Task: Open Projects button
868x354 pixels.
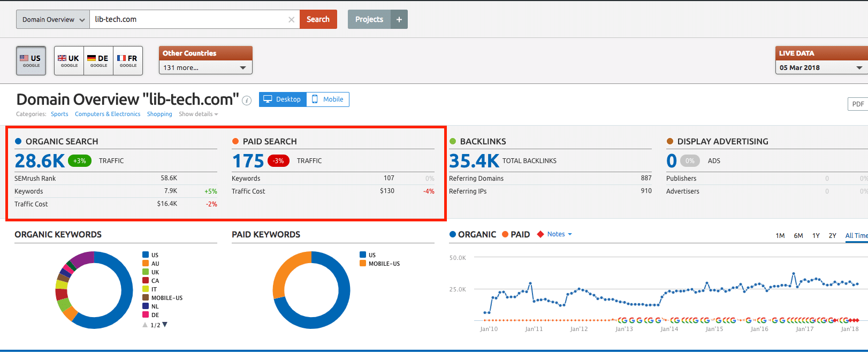Action: [x=369, y=19]
